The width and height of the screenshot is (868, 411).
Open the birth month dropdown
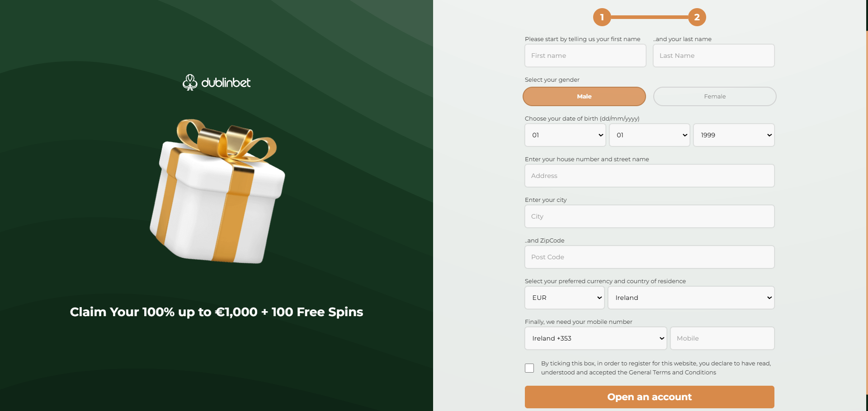649,135
